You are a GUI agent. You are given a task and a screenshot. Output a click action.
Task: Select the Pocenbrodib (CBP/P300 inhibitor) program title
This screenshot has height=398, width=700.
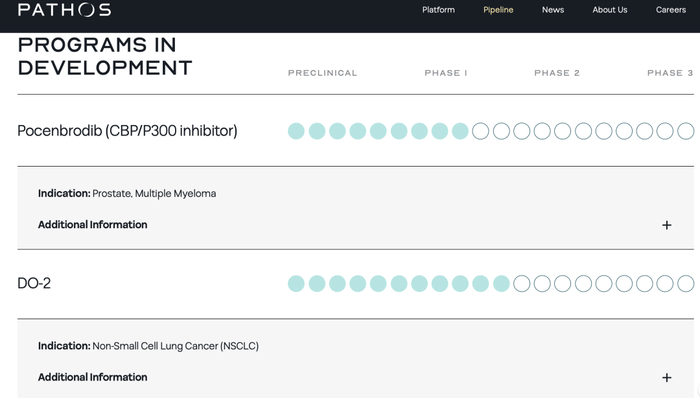tap(127, 131)
